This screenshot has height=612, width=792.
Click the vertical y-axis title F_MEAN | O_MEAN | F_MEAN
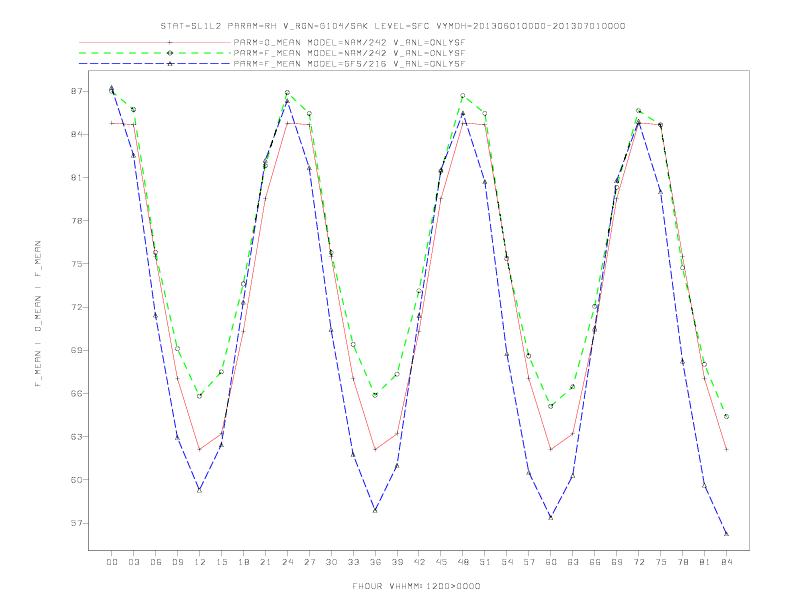pyautogui.click(x=38, y=314)
